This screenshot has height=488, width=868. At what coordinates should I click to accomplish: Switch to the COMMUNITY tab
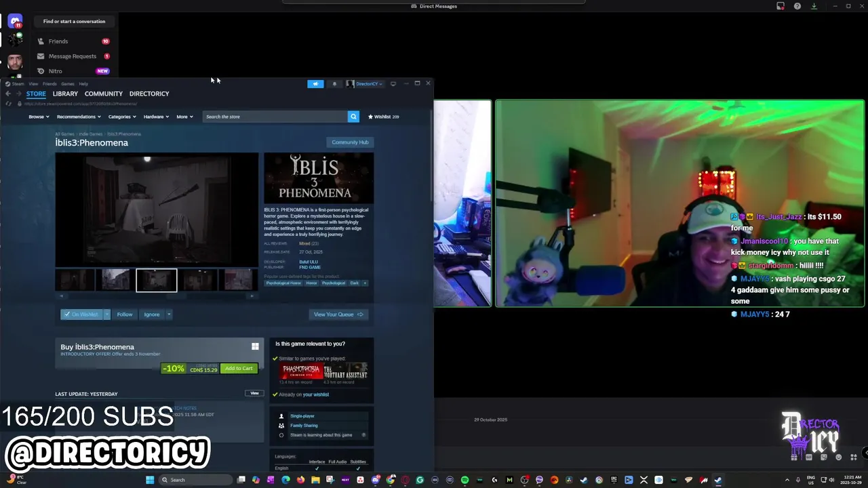[x=104, y=94]
